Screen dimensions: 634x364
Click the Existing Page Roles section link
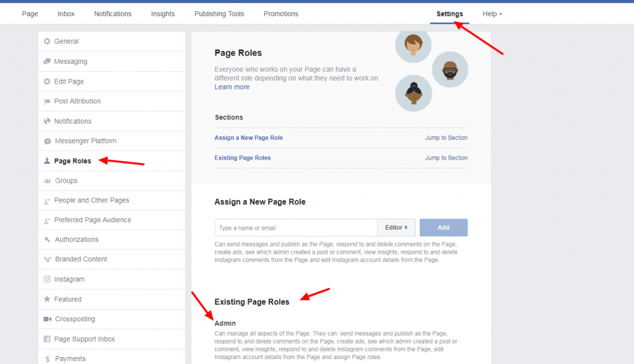243,158
